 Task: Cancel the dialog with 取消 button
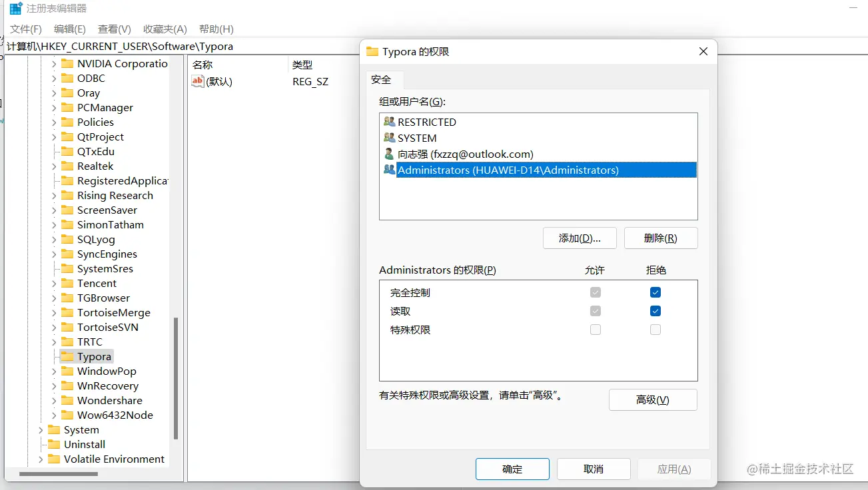pyautogui.click(x=594, y=469)
